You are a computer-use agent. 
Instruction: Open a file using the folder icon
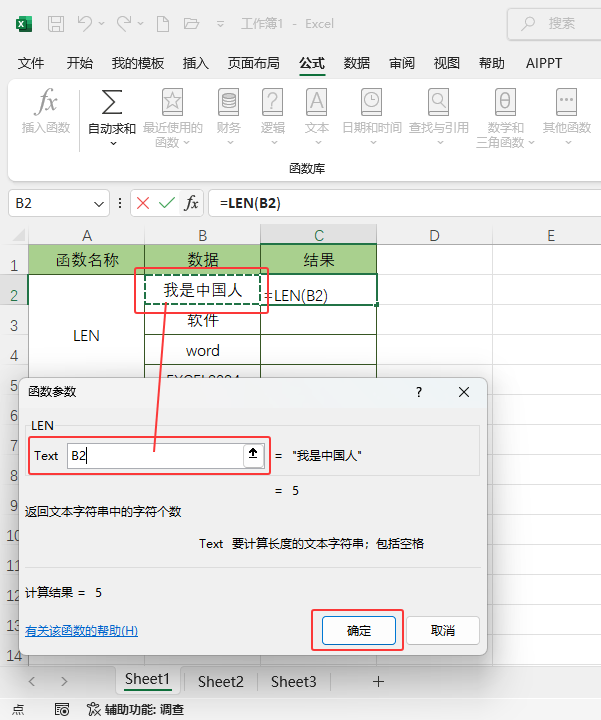coord(191,23)
